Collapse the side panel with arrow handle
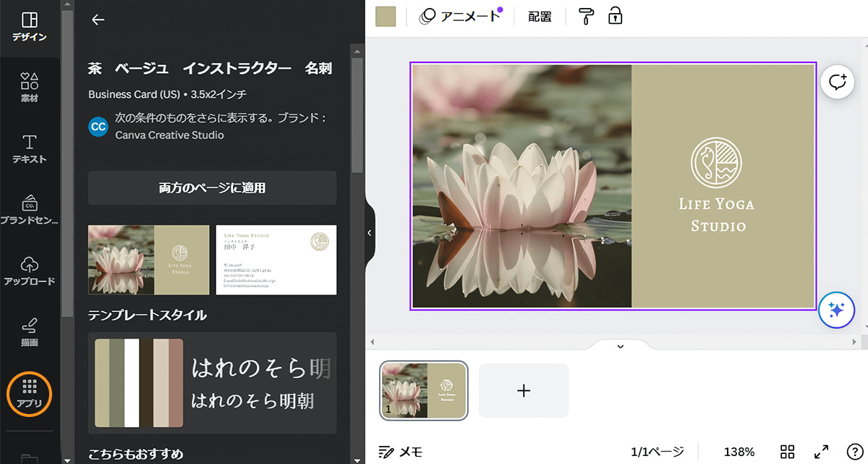This screenshot has height=464, width=868. pos(370,232)
